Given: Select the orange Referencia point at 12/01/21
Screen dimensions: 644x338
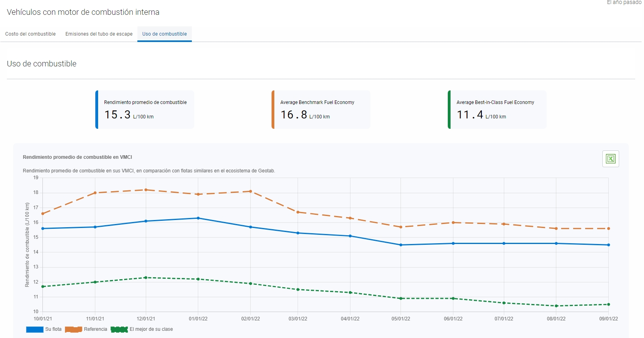Looking at the screenshot, I should [x=146, y=190].
